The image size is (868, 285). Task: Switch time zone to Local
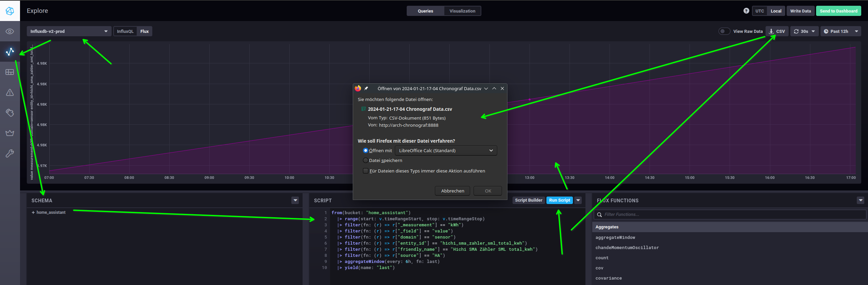pyautogui.click(x=776, y=11)
